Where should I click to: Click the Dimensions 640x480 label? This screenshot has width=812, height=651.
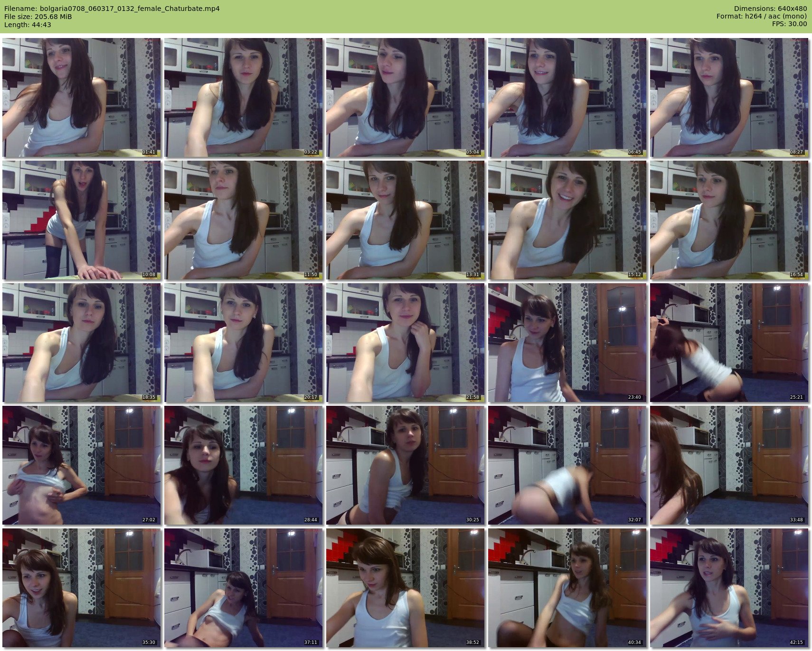pos(770,9)
